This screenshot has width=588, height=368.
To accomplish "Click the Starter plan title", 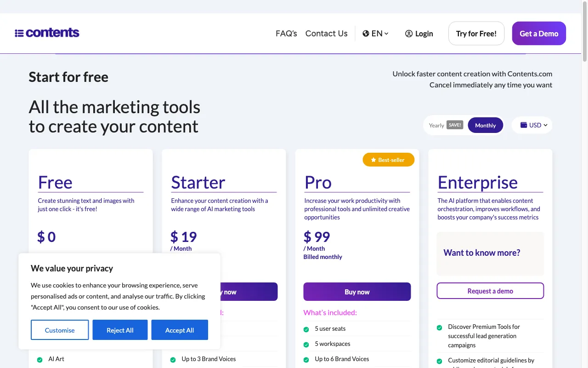I will 198,182.
